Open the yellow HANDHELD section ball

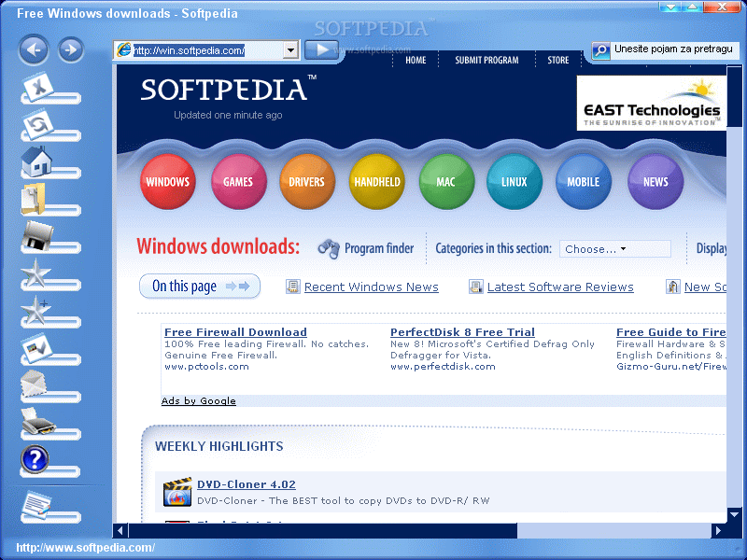[377, 181]
